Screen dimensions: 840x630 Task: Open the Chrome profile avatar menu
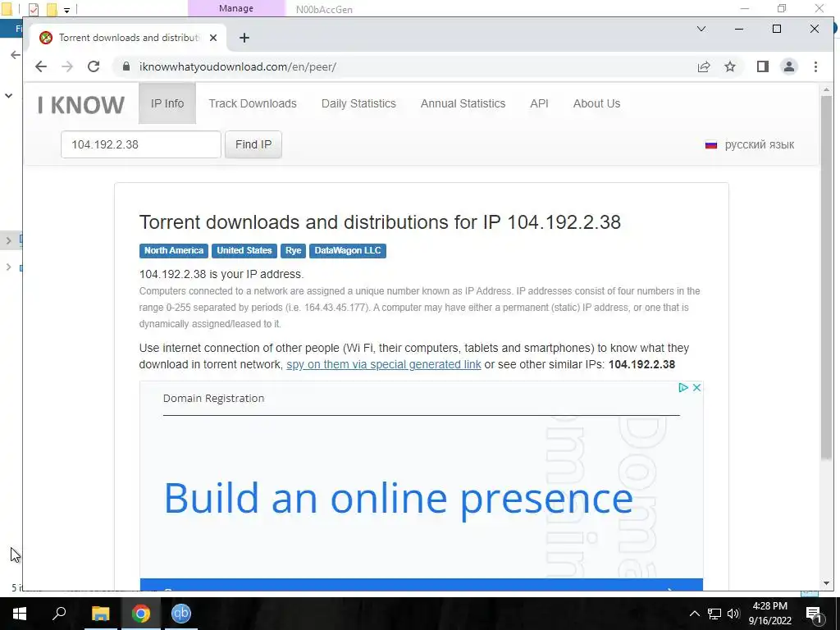click(789, 66)
